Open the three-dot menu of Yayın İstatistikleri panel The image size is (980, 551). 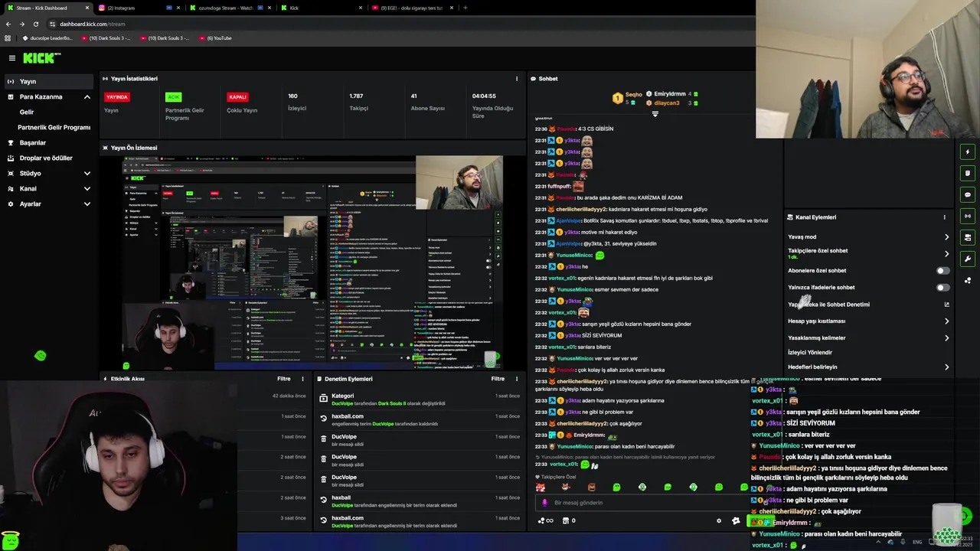pyautogui.click(x=517, y=79)
